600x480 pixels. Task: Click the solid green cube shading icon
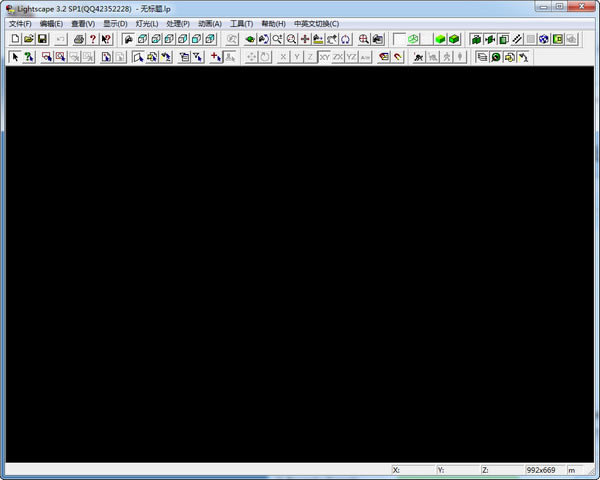tap(440, 39)
